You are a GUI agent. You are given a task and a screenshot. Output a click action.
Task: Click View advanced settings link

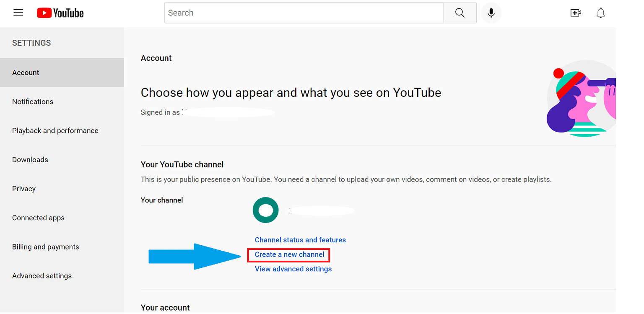(293, 269)
